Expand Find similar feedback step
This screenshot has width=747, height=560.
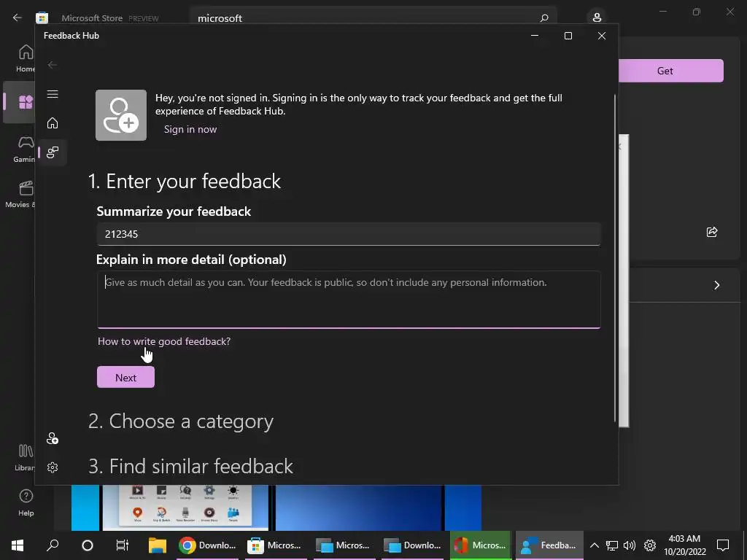(190, 466)
